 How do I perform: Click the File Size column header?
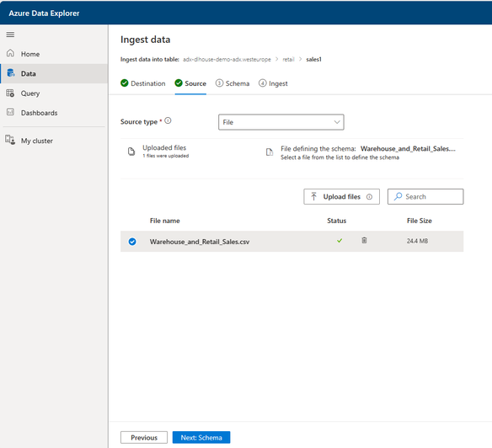click(x=420, y=221)
